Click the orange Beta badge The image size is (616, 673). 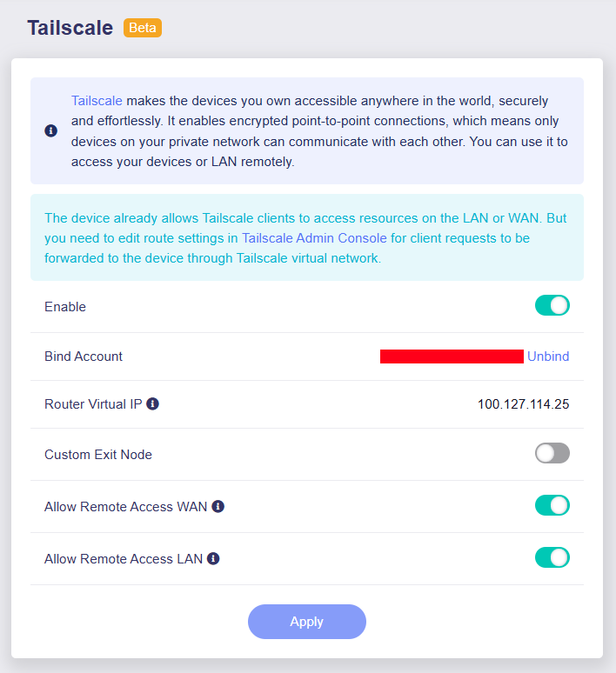[x=143, y=28]
